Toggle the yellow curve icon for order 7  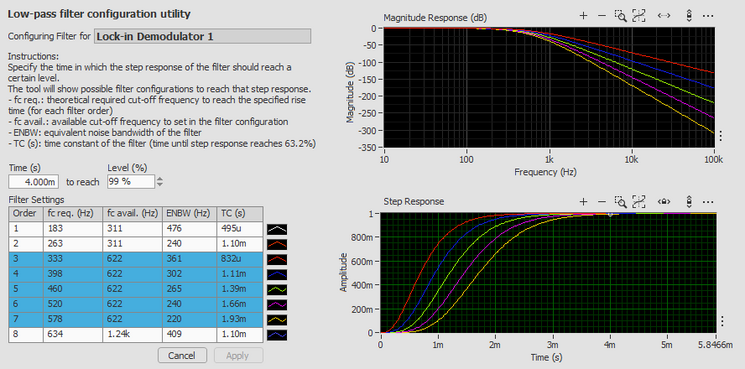point(277,320)
